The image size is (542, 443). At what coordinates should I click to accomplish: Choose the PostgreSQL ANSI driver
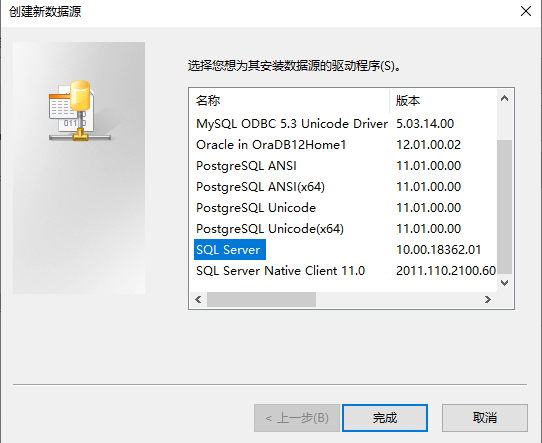click(246, 166)
